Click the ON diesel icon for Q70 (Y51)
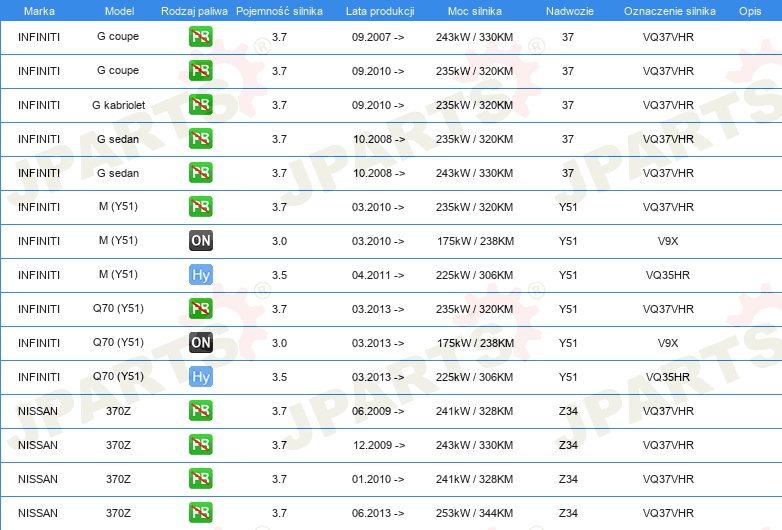This screenshot has width=782, height=530. pyautogui.click(x=200, y=342)
